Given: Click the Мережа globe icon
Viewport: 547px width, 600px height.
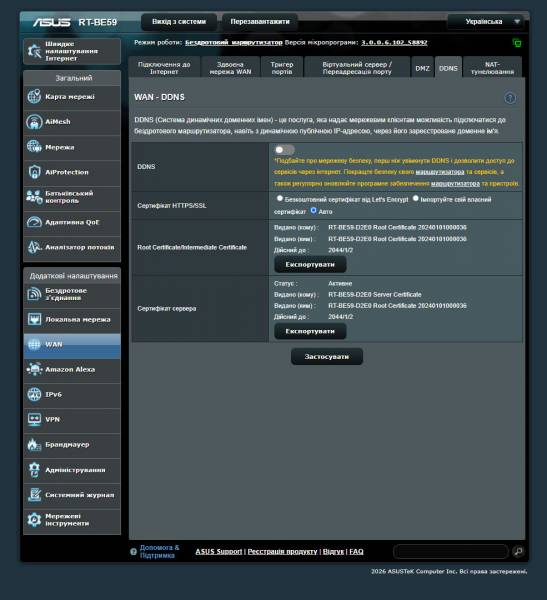Looking at the screenshot, I should tap(34, 147).
